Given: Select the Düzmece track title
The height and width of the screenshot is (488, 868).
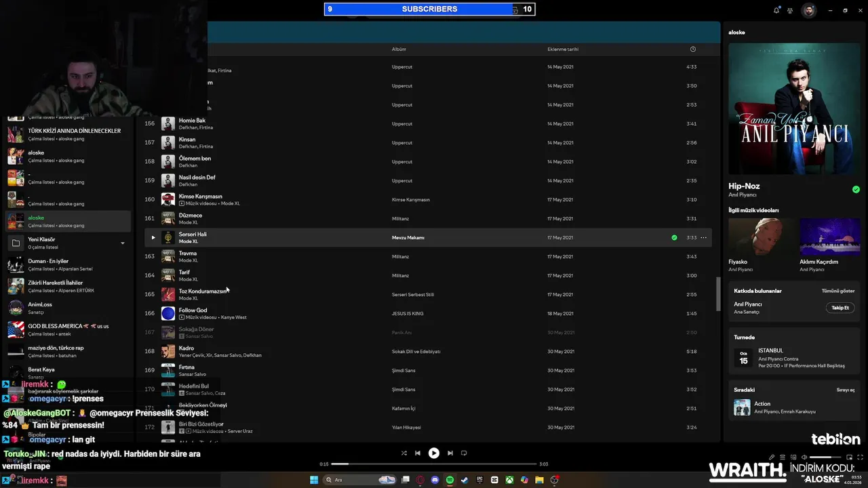Looking at the screenshot, I should click(x=191, y=216).
